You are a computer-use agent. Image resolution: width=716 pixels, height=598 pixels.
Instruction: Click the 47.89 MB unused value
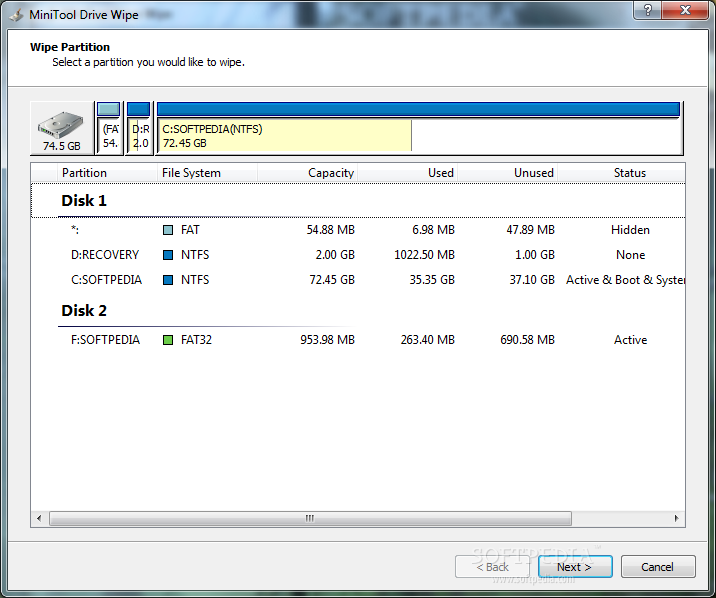click(530, 230)
